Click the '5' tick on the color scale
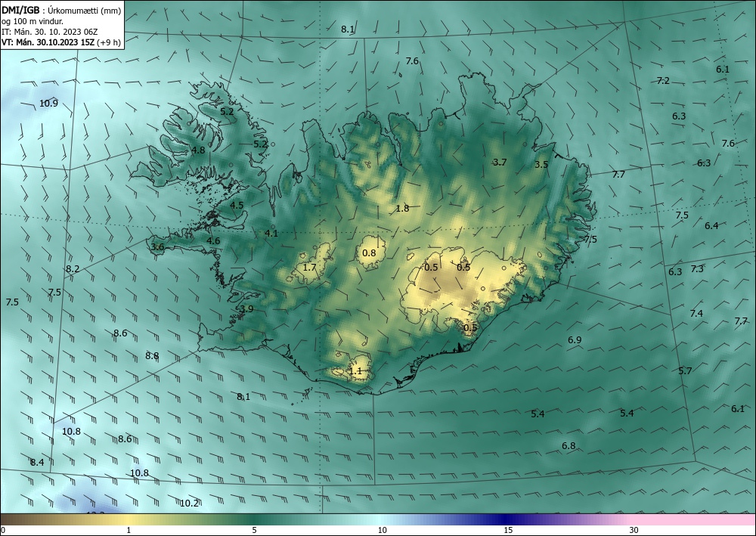 254,530
